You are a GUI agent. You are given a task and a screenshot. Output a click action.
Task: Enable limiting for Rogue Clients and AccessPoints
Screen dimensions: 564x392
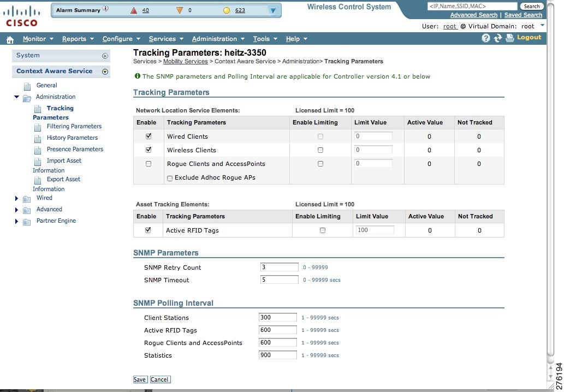[x=320, y=164]
